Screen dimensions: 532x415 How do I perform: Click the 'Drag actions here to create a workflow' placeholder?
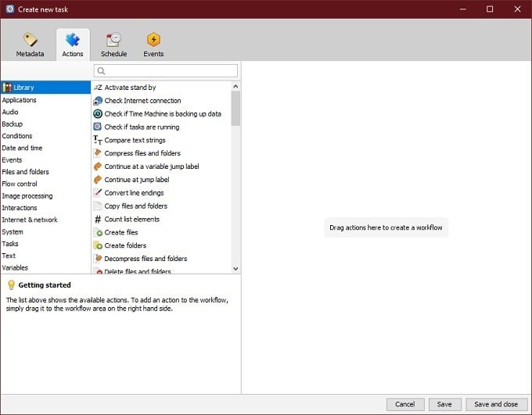[386, 227]
